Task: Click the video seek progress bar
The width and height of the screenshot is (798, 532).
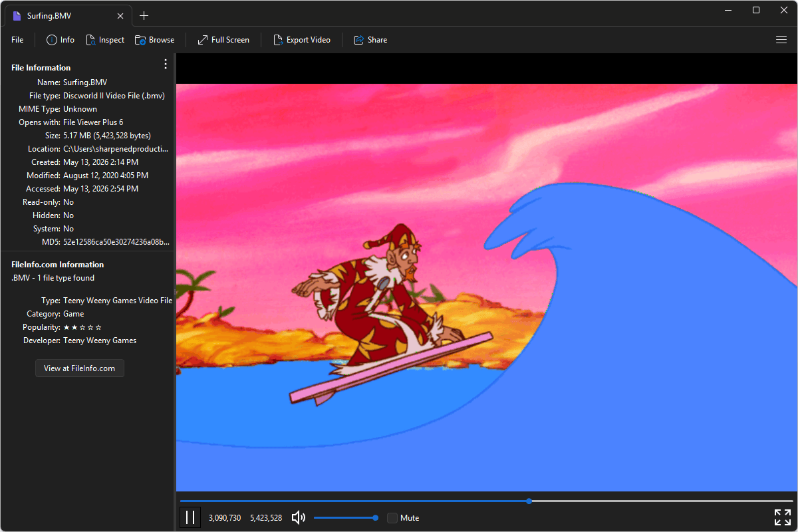Action: [486, 501]
